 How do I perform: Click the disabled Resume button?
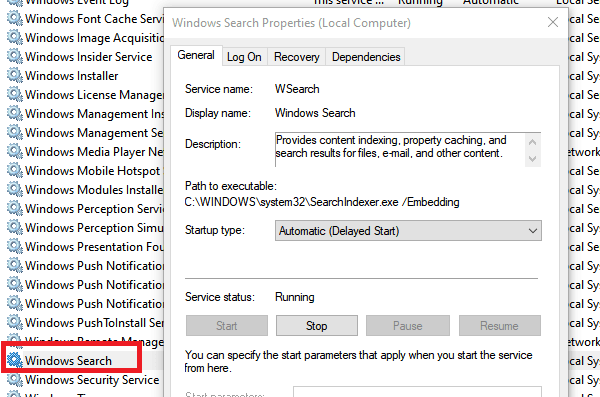click(x=499, y=326)
